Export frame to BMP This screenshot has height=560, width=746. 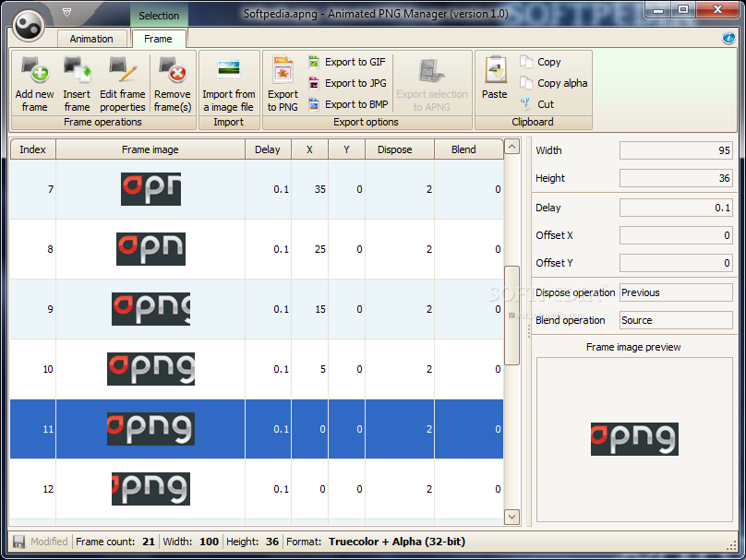[348, 104]
